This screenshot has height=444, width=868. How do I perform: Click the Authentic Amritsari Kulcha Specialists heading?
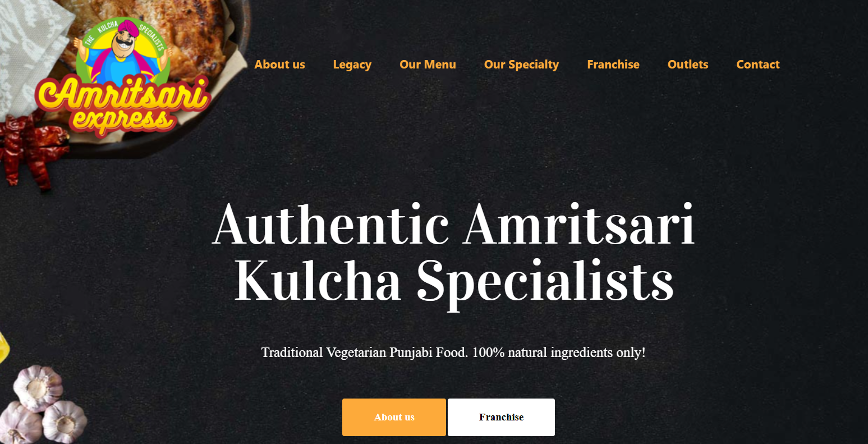coord(453,253)
